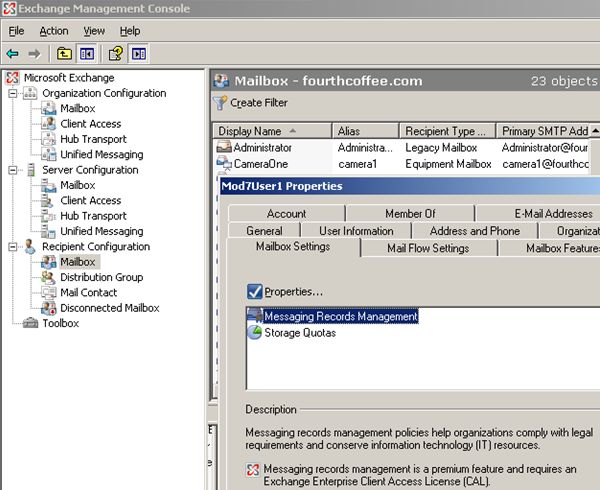Toggle the Show/Hide Console Tree icon
The image size is (600, 490).
point(87,54)
